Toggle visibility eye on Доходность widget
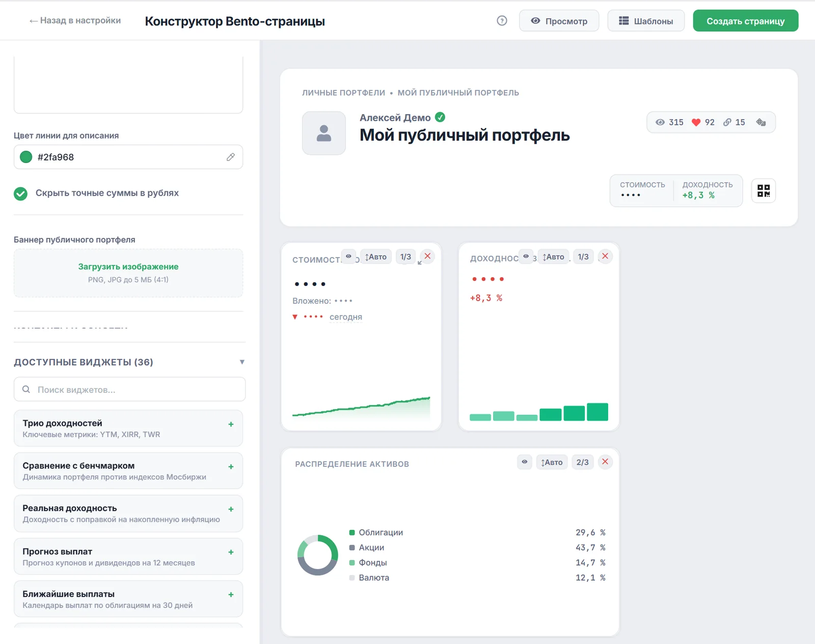This screenshot has width=815, height=644. (526, 256)
